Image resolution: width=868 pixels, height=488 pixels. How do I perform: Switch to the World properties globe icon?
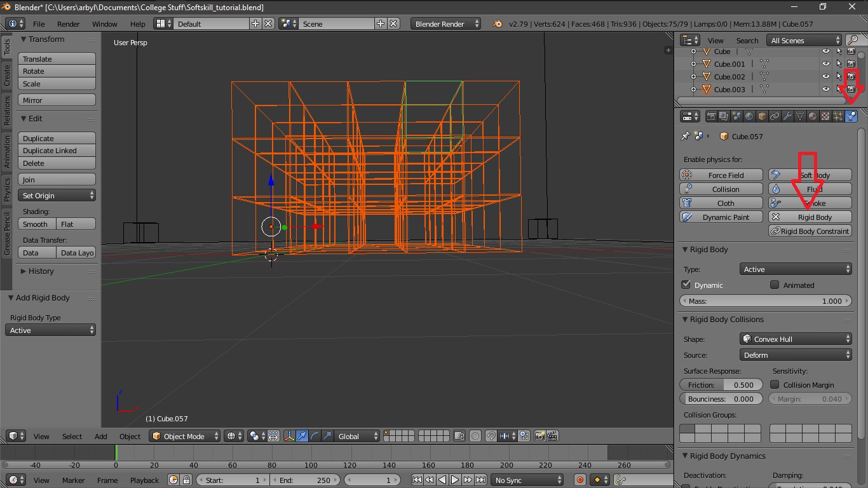pos(749,116)
